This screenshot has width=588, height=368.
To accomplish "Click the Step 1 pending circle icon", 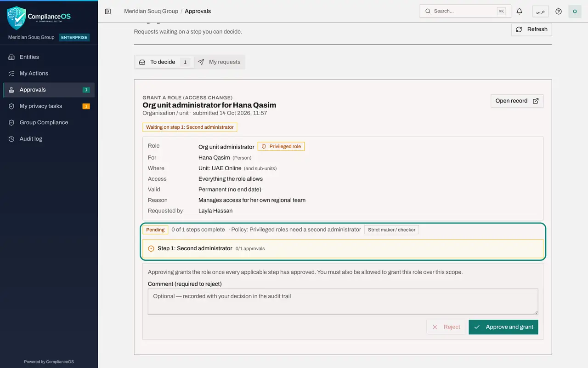I will click(x=151, y=248).
